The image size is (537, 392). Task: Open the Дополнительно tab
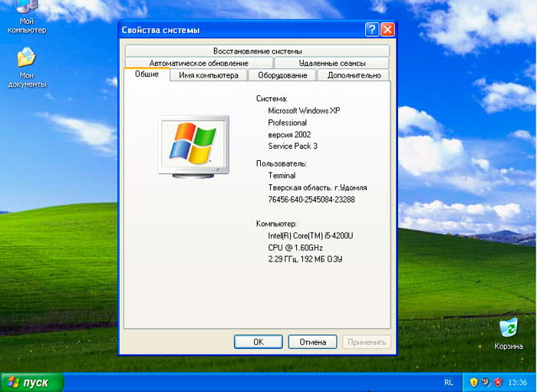coord(354,75)
